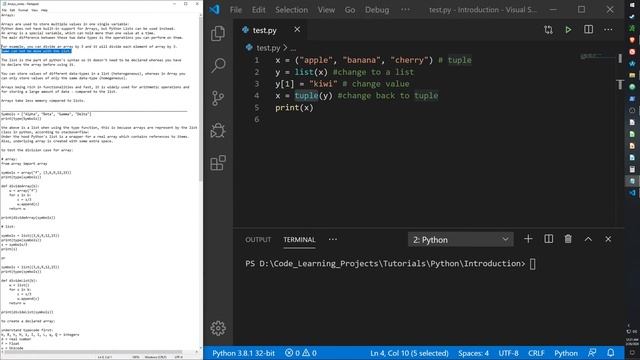Open the Selection menu
Image resolution: width=640 pixels, height=360 pixels.
[291, 9]
